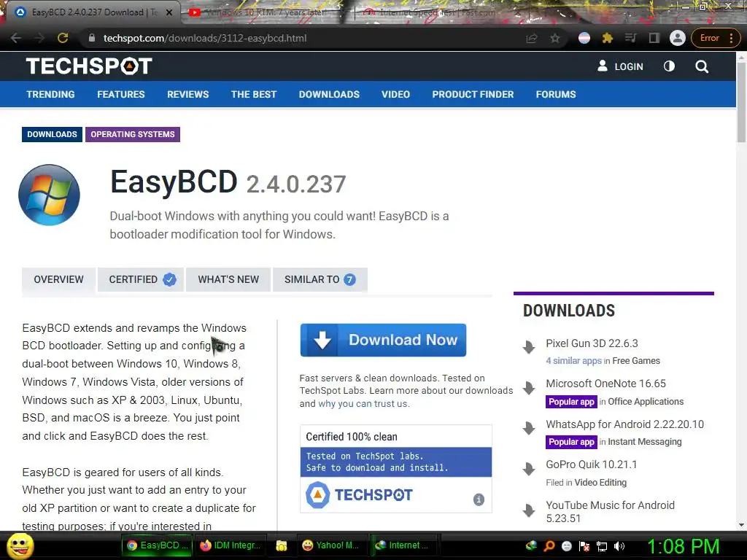The width and height of the screenshot is (747, 560).
Task: Open site search with the magnifier icon
Action: click(x=702, y=66)
